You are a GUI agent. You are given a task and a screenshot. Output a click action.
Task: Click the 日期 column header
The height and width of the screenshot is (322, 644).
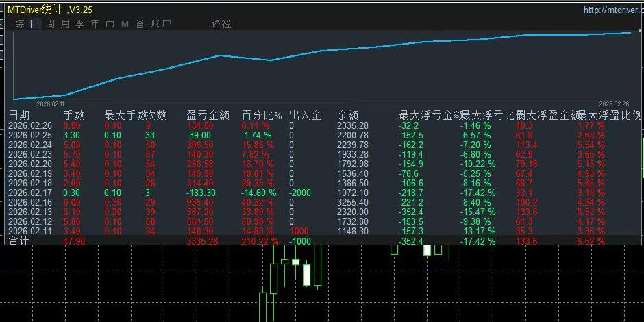point(19,115)
